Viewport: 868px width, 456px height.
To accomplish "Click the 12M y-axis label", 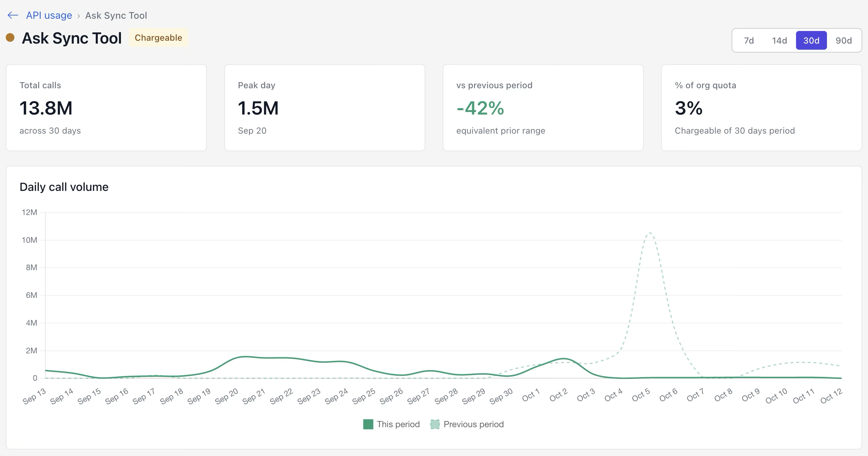I will click(30, 212).
